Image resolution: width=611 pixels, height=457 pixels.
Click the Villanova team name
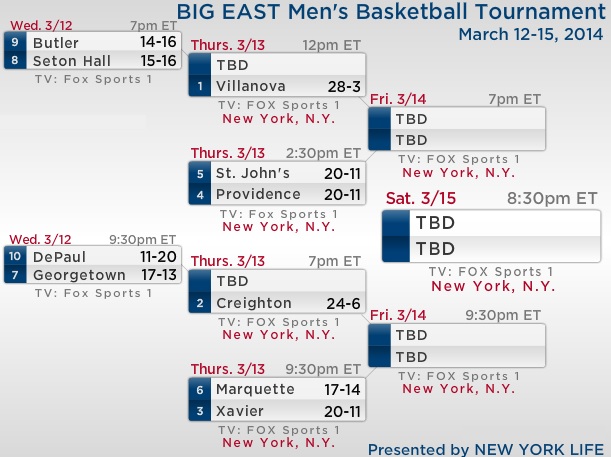(250, 87)
